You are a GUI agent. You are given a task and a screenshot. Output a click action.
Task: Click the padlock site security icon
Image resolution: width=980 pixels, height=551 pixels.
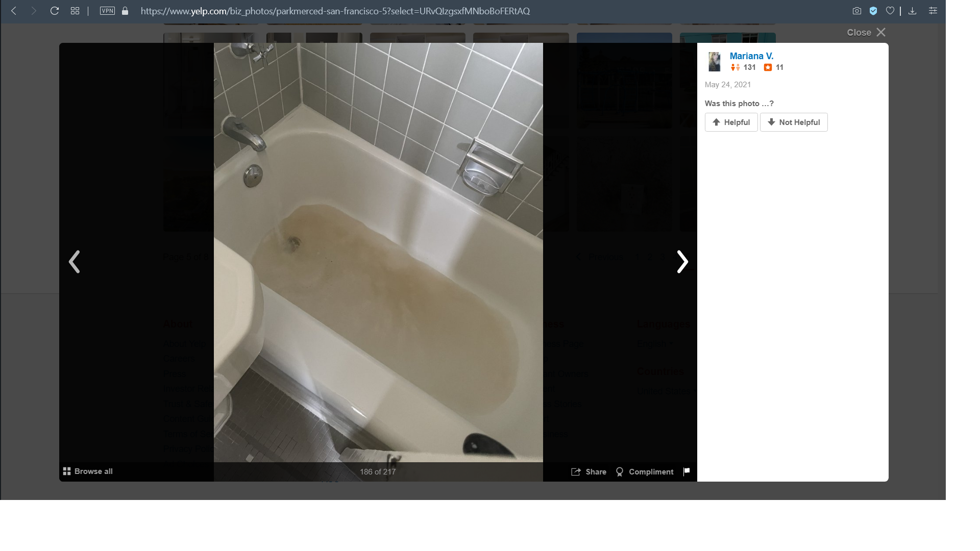125,11
